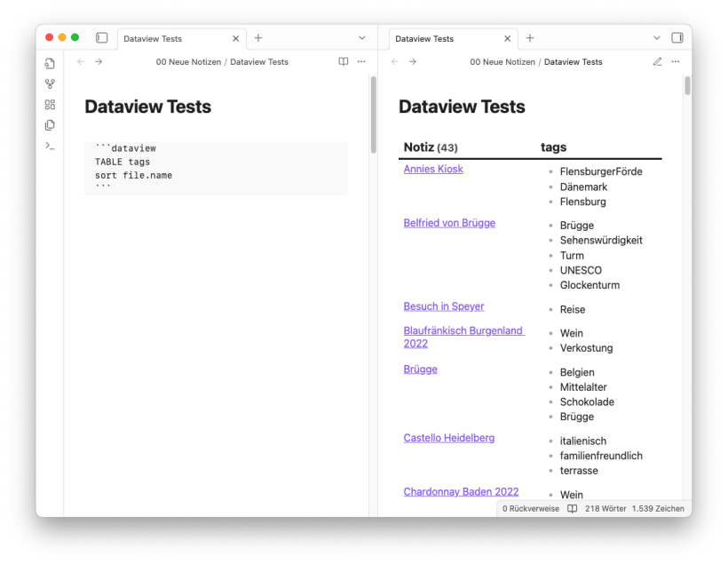This screenshot has width=728, height=564.
Task: Open Blaufränkisch Burgenland 2022 link
Action: pos(463,338)
